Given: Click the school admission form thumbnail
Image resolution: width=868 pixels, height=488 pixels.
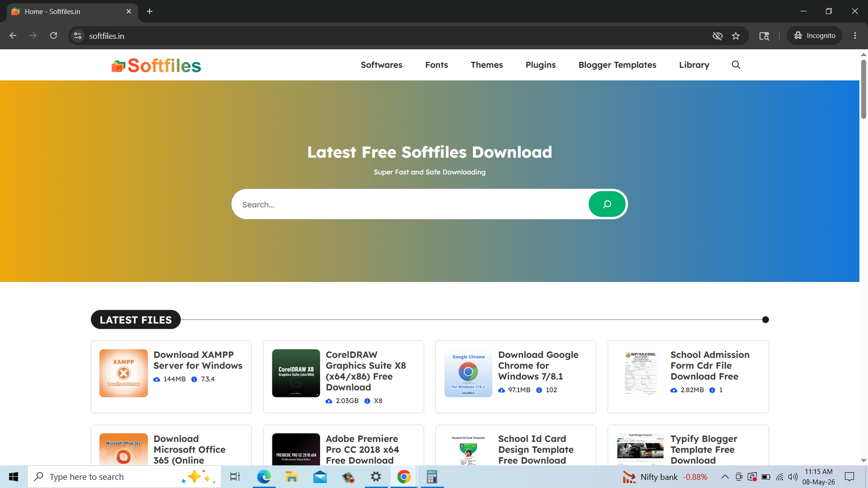Looking at the screenshot, I should (640, 373).
